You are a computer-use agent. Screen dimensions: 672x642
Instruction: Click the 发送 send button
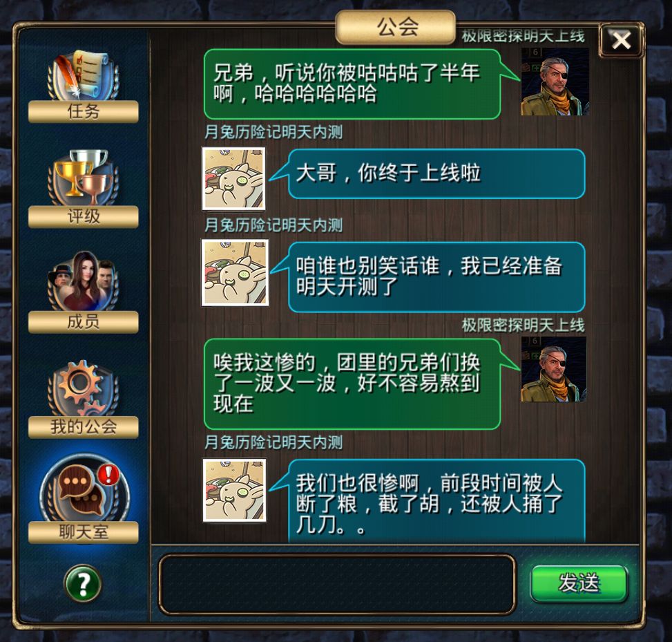579,584
